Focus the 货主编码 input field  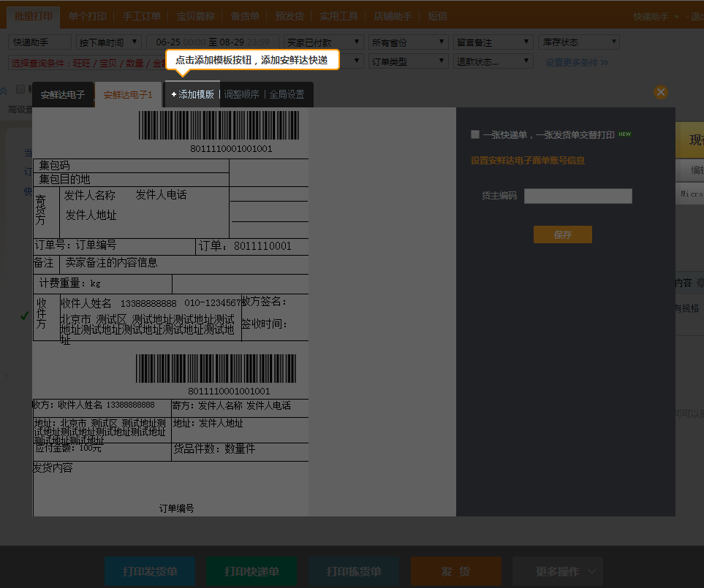tap(578, 196)
